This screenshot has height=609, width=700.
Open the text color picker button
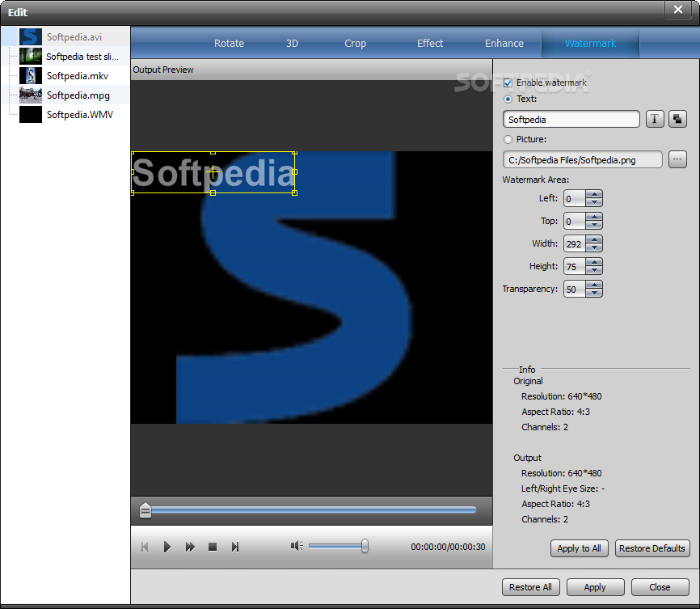coord(677,120)
